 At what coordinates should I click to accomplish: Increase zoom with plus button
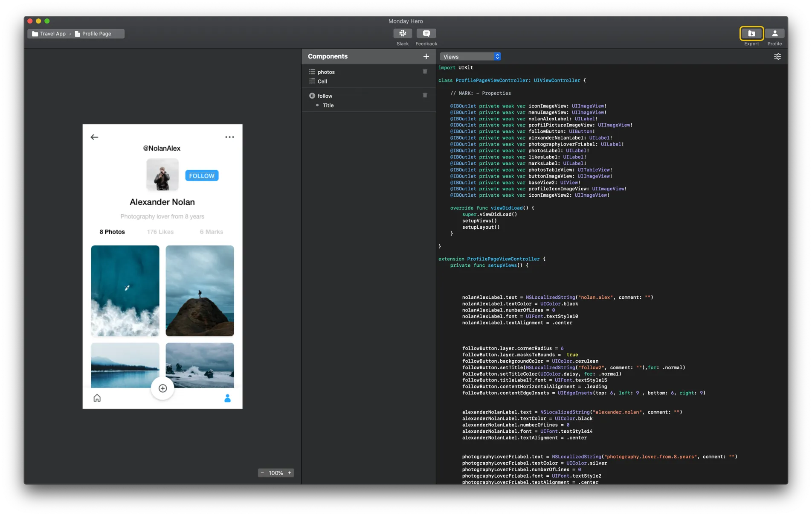tap(290, 472)
